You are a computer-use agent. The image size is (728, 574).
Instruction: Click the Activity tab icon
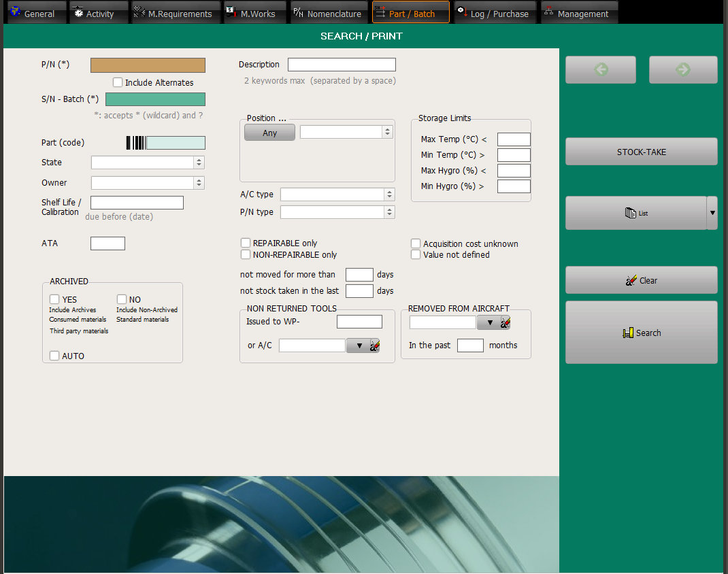click(78, 12)
